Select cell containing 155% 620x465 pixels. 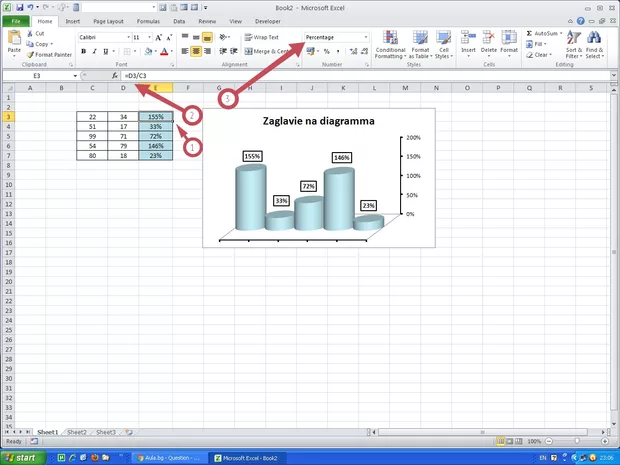click(155, 117)
